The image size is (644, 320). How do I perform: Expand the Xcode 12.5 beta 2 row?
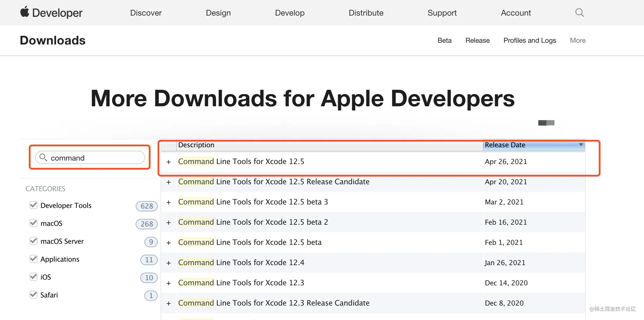[x=169, y=223]
